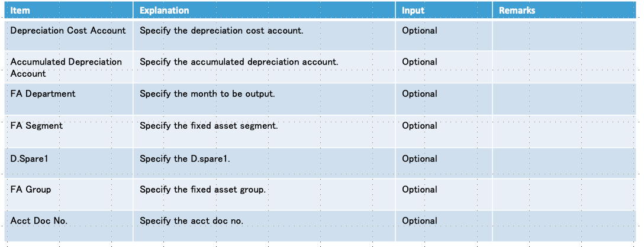Click the Item column header
The width and height of the screenshot is (644, 247).
(x=69, y=10)
